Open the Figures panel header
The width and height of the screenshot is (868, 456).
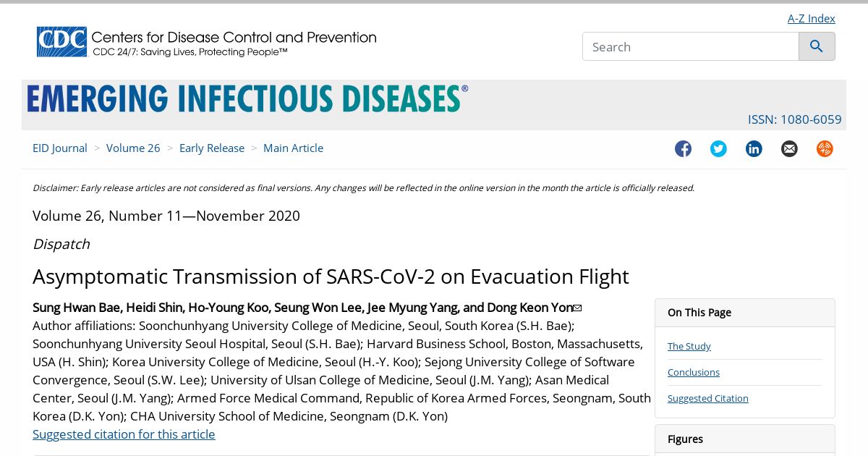745,439
